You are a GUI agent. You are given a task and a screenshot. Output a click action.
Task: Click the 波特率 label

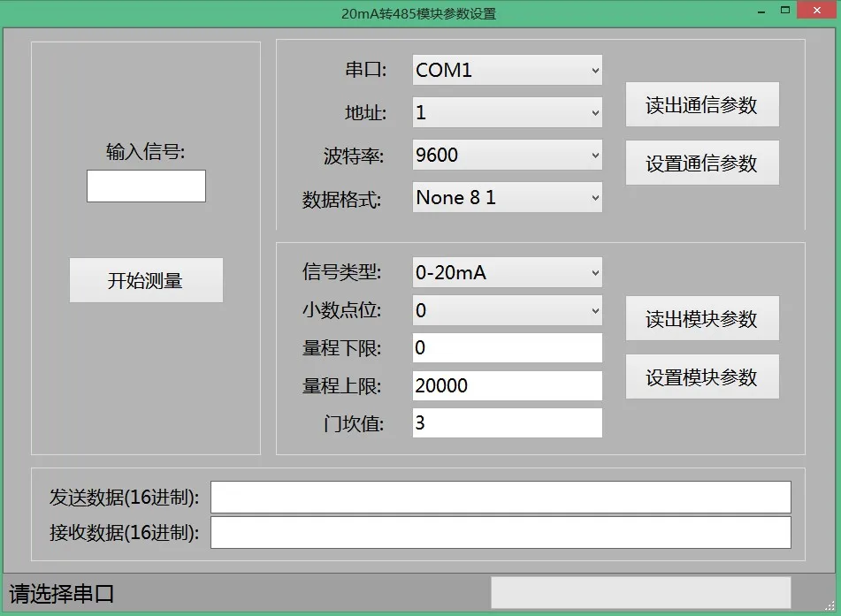tap(354, 156)
